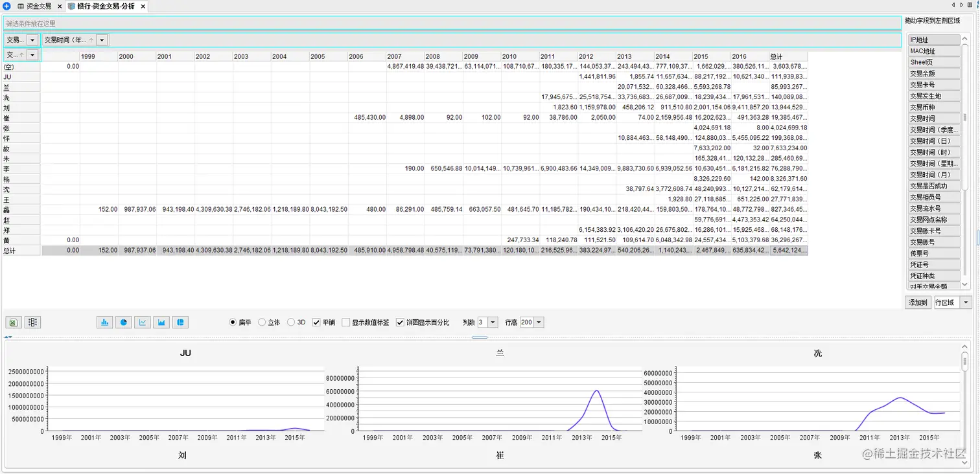
Task: Select the 银行-资金交易-分析 tab
Action: tap(106, 6)
